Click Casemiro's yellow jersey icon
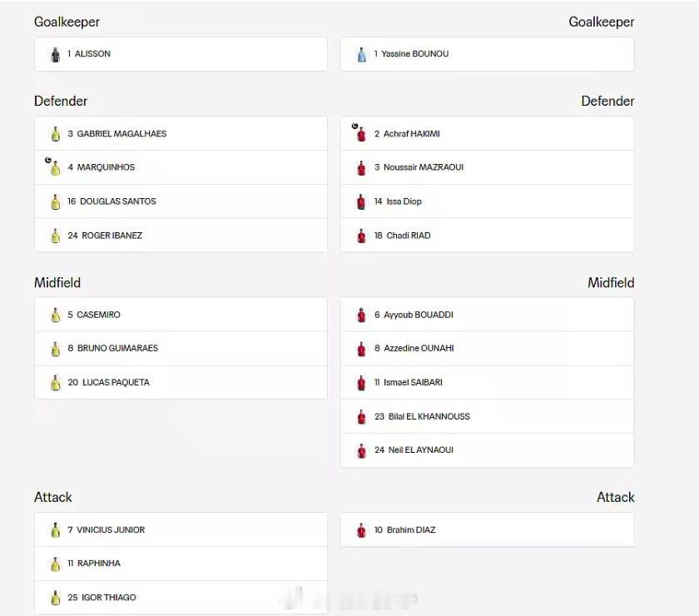 pyautogui.click(x=55, y=315)
